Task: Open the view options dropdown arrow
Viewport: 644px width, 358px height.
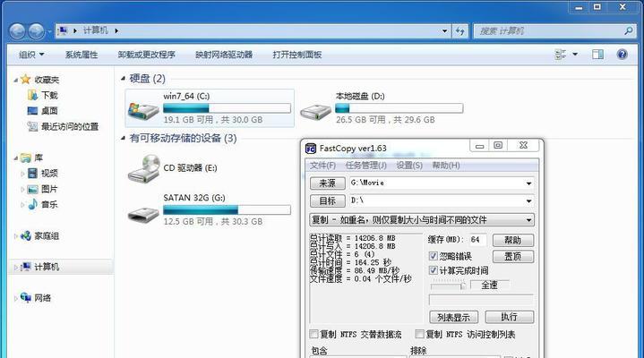Action: pyautogui.click(x=575, y=55)
